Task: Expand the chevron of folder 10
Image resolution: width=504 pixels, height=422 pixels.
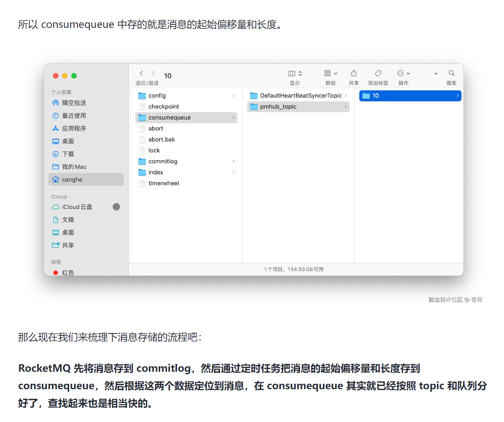Action: [x=457, y=96]
